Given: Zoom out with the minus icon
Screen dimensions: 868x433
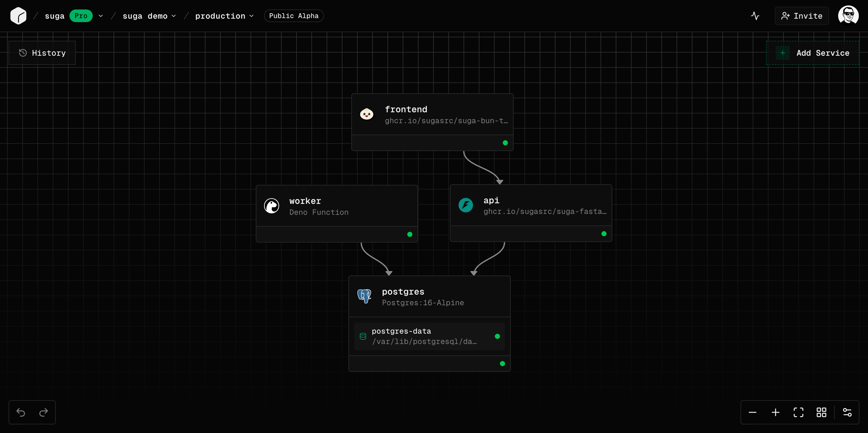Looking at the screenshot, I should [752, 412].
